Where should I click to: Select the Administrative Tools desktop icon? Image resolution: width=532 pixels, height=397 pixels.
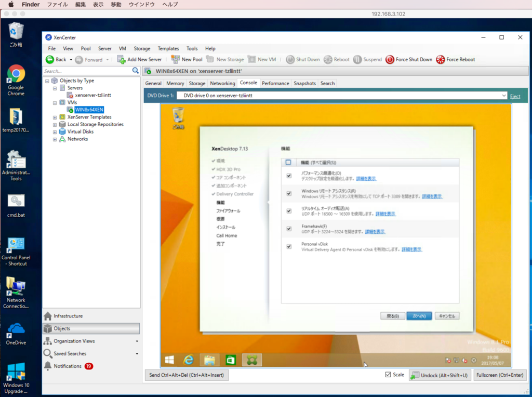point(16,166)
